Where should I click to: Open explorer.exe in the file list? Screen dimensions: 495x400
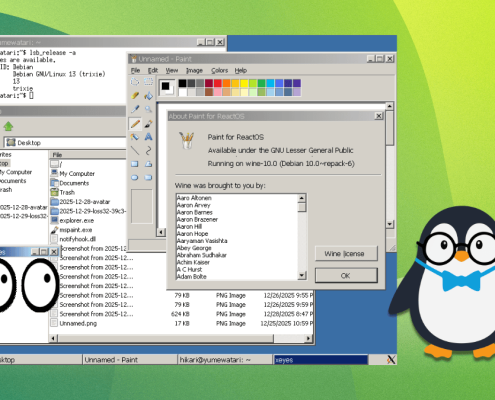tap(77, 221)
